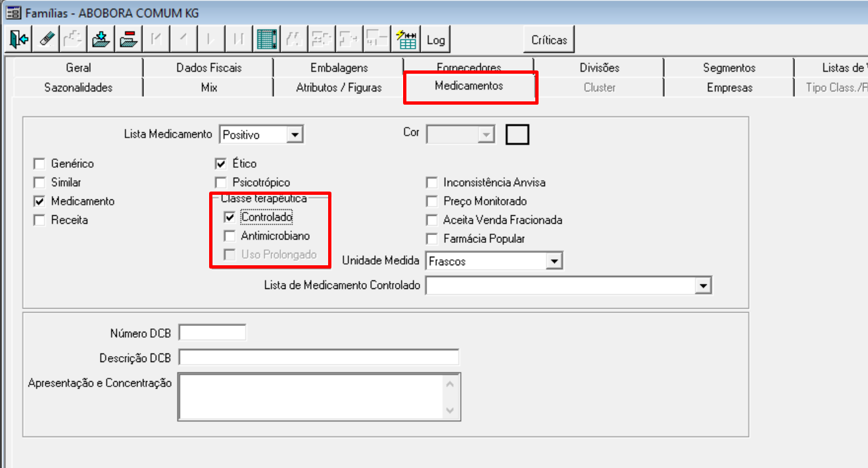Image resolution: width=868 pixels, height=468 pixels.
Task: Open the Fornecedores tab
Action: click(469, 67)
